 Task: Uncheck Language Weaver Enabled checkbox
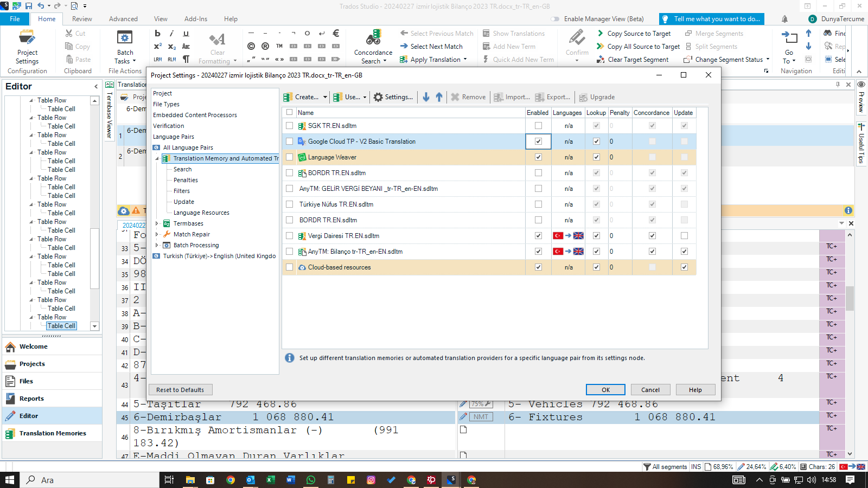tap(538, 157)
